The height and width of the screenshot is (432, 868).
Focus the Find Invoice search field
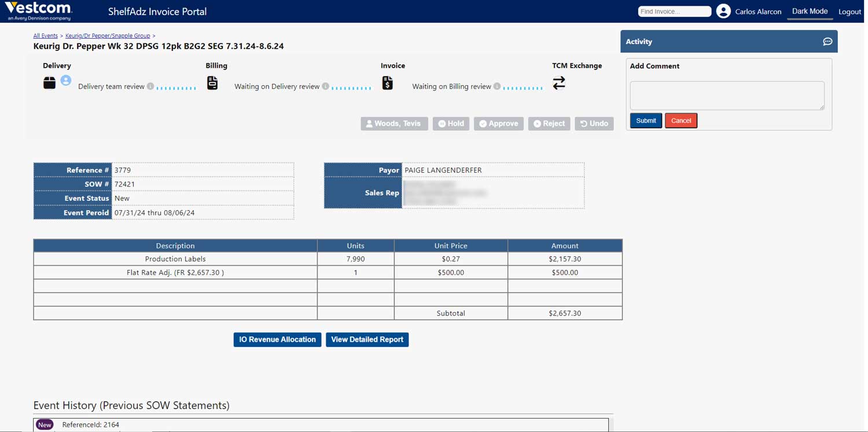click(674, 12)
